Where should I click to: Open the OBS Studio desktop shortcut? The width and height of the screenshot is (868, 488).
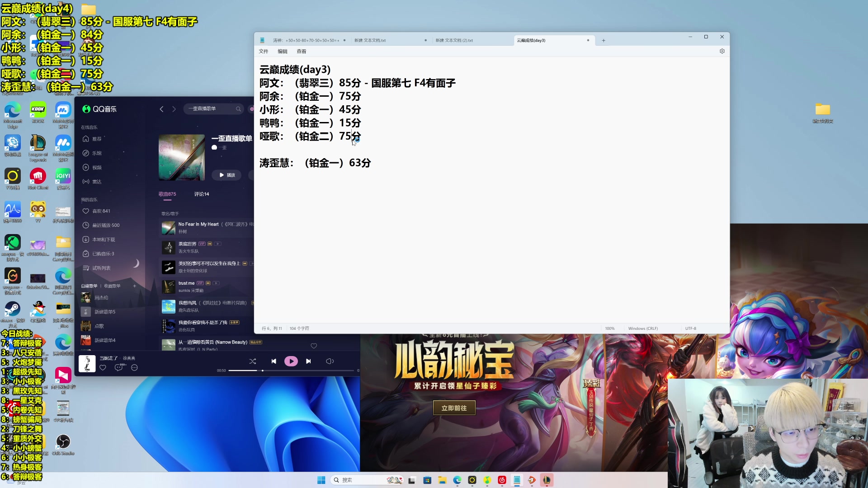pos(63,445)
